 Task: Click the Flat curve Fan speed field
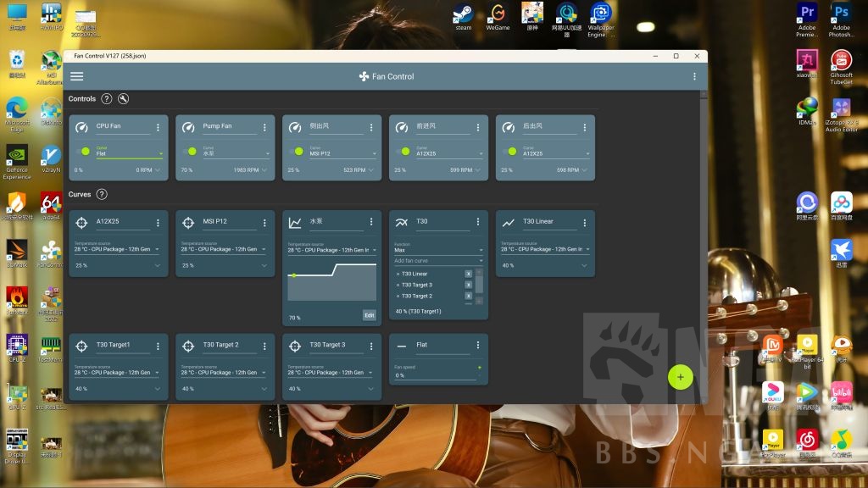[x=437, y=375]
